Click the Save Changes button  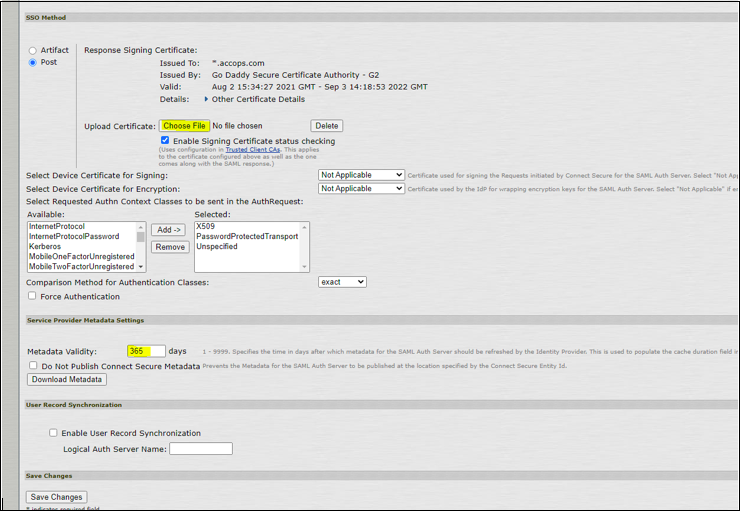[56, 497]
